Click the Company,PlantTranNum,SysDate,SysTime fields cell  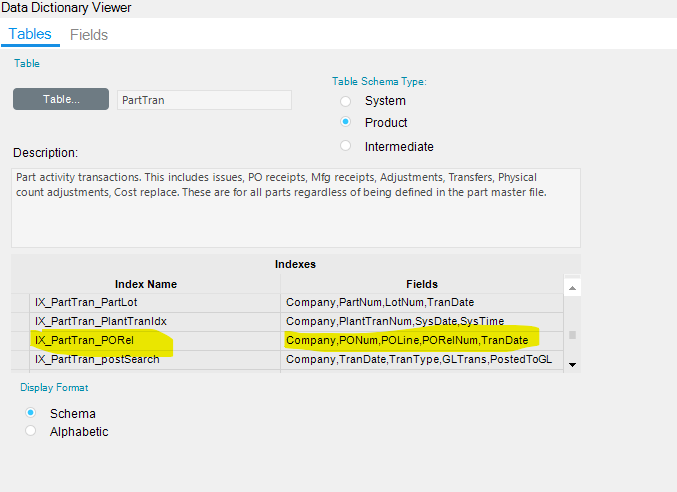point(422,322)
